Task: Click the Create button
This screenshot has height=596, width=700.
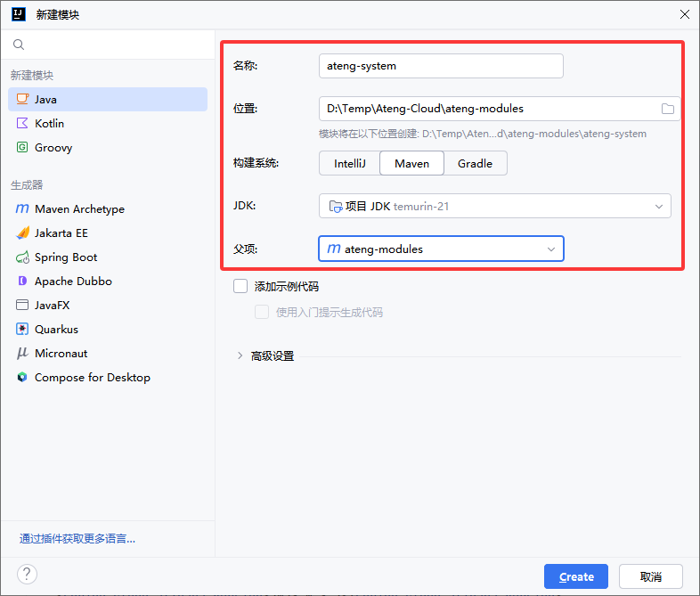Action: (575, 576)
